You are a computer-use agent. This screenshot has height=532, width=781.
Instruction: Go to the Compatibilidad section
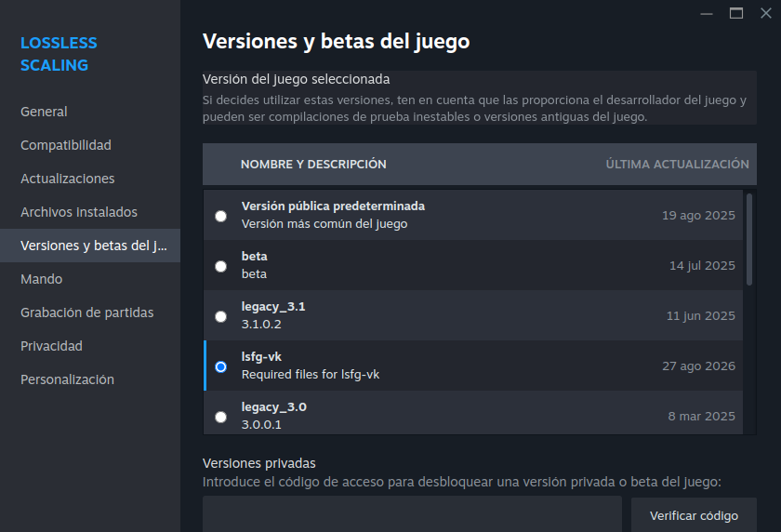pos(90,145)
